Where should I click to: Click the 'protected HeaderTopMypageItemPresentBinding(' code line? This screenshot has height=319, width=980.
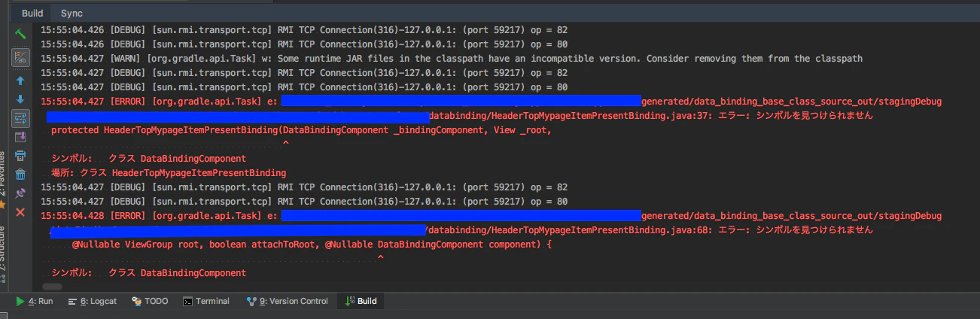[x=301, y=130]
